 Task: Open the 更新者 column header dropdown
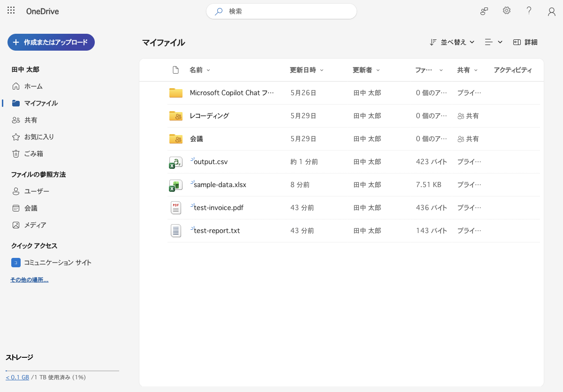366,70
